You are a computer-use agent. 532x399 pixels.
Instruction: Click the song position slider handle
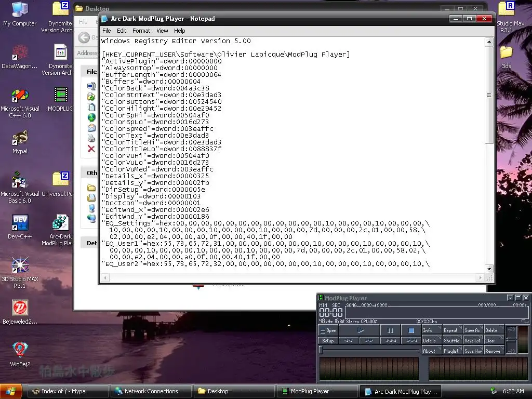tap(321, 350)
